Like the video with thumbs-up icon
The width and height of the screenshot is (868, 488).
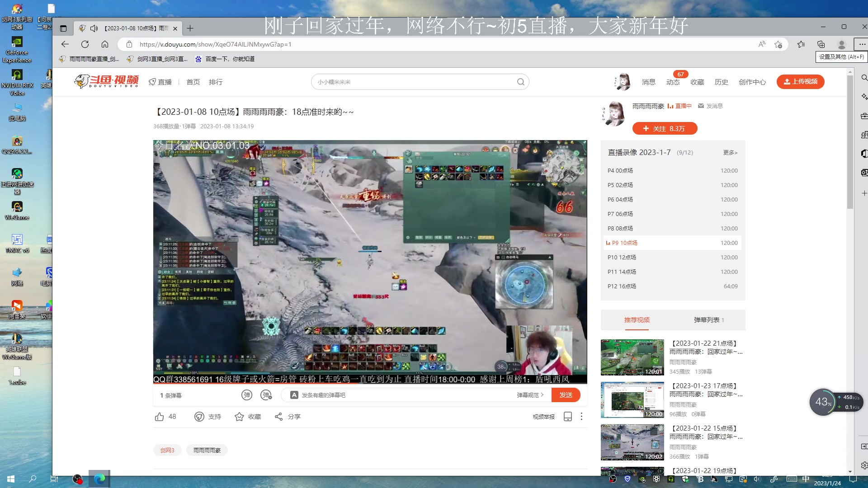(160, 417)
